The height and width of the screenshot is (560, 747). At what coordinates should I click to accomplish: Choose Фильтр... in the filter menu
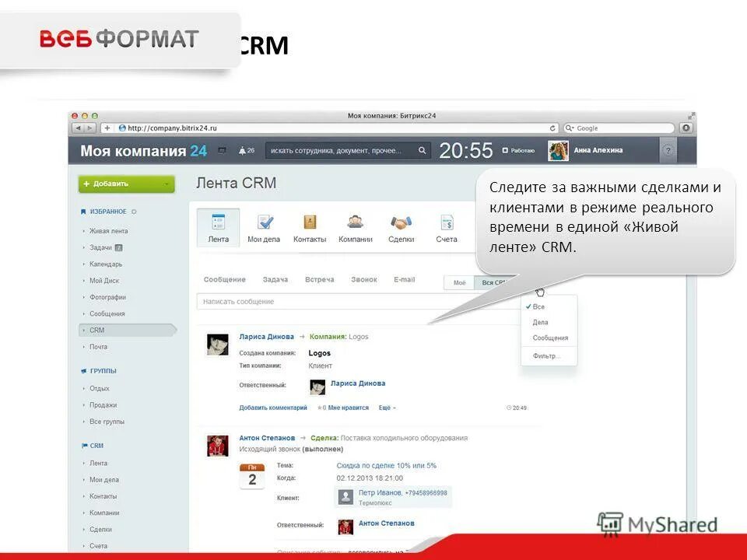pos(546,355)
